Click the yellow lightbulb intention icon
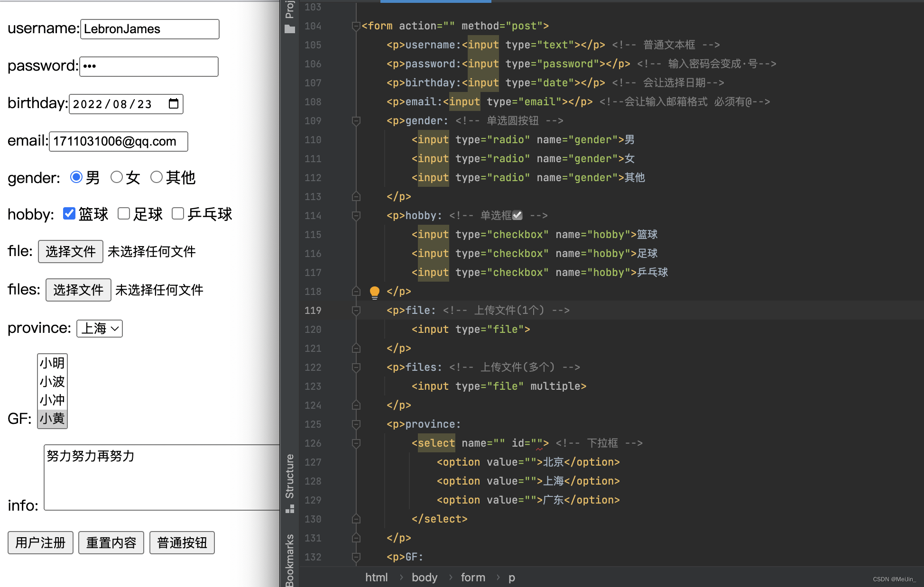The image size is (924, 587). pos(374,292)
